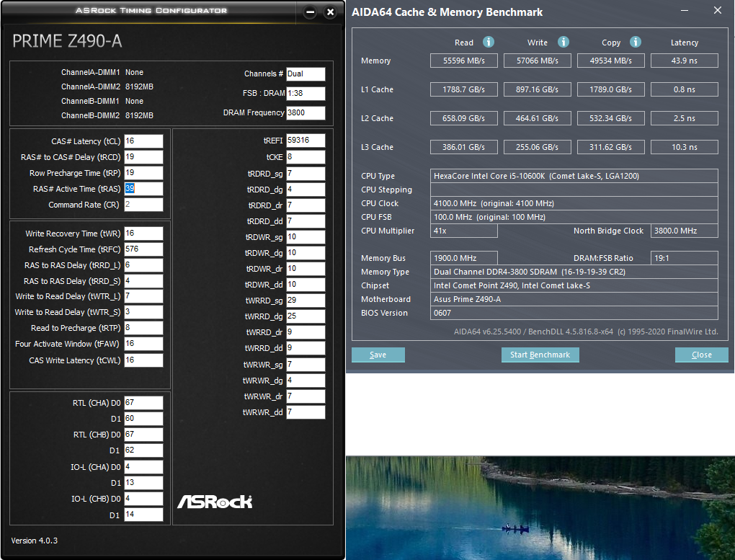Image resolution: width=735 pixels, height=560 pixels.
Task: Click Start Benchmark button
Action: coord(540,355)
